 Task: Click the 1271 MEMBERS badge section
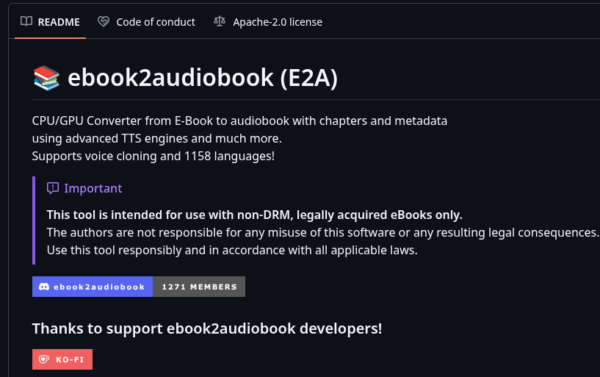coord(199,287)
